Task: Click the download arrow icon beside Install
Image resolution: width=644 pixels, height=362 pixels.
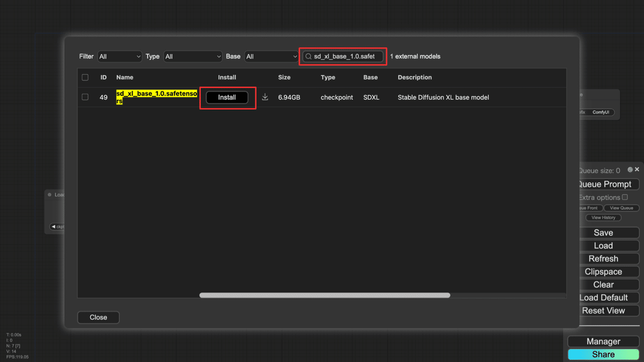Action: 265,97
